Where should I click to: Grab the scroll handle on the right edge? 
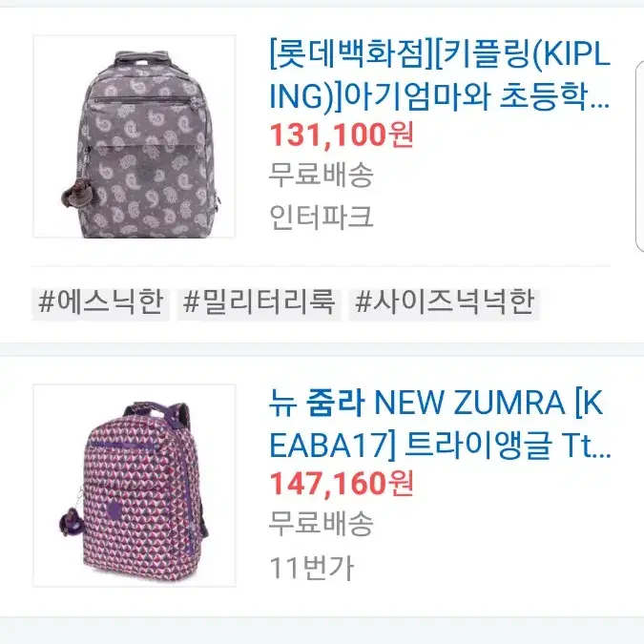click(639, 156)
